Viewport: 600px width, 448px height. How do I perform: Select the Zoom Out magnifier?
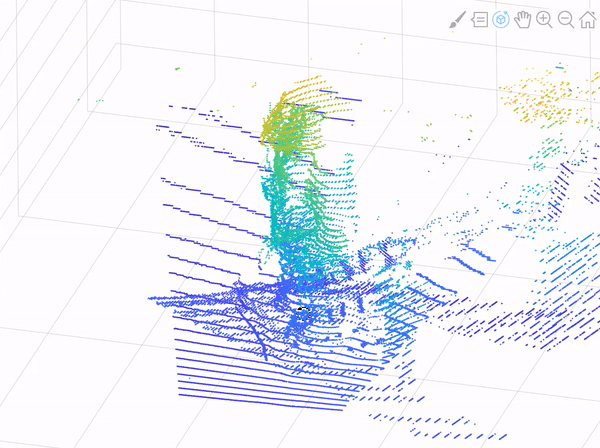click(566, 20)
